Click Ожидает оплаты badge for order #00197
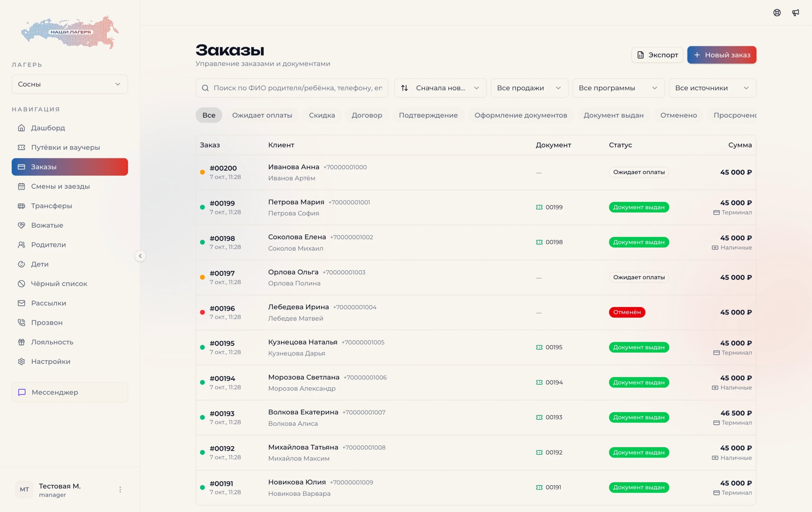Image resolution: width=812 pixels, height=512 pixels. [x=639, y=277]
